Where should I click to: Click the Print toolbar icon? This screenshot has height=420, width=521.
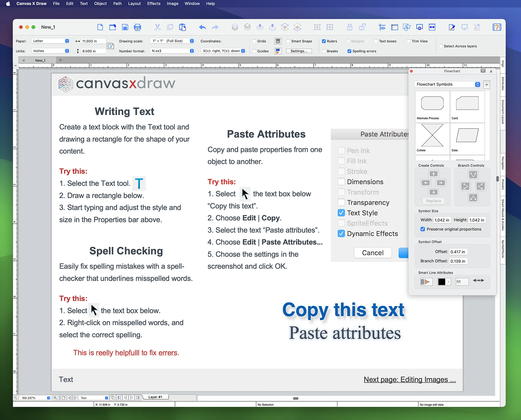138,27
